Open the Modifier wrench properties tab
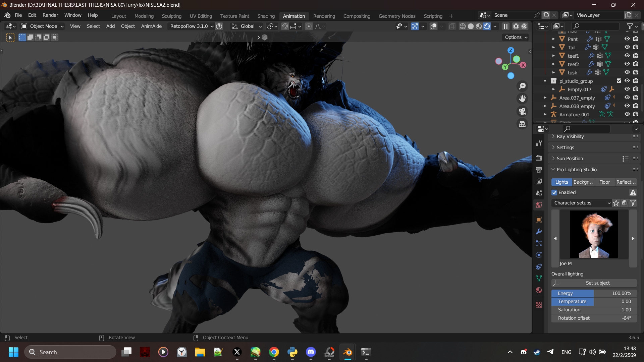The width and height of the screenshot is (644, 362). coord(539,231)
